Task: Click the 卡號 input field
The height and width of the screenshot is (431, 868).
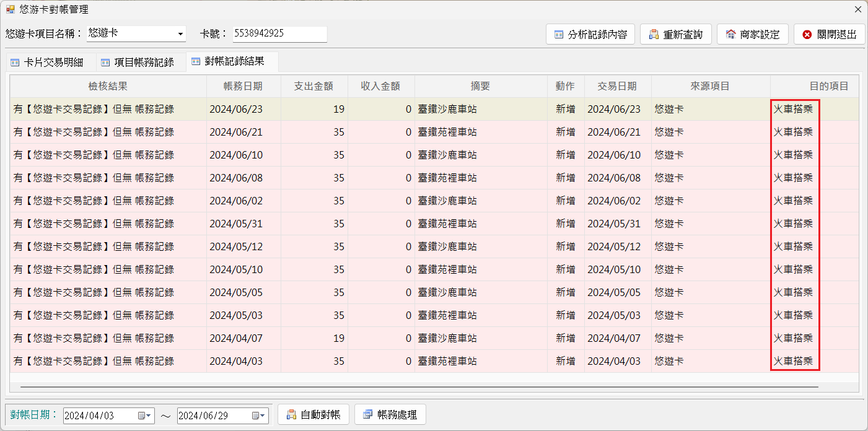Action: point(279,33)
